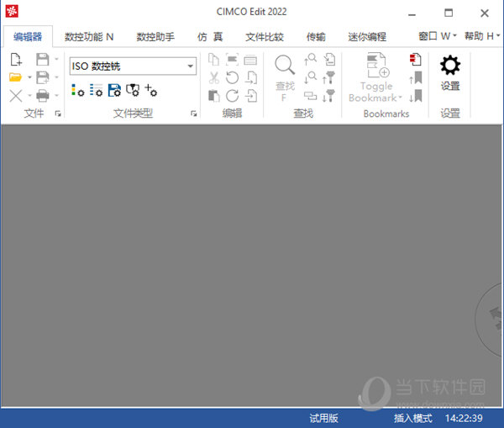Click the redo clockwise arrow icon
The image size is (504, 428).
[232, 96]
